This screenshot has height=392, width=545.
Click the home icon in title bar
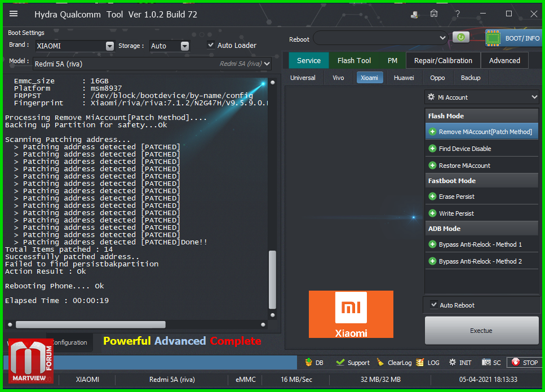coord(434,14)
